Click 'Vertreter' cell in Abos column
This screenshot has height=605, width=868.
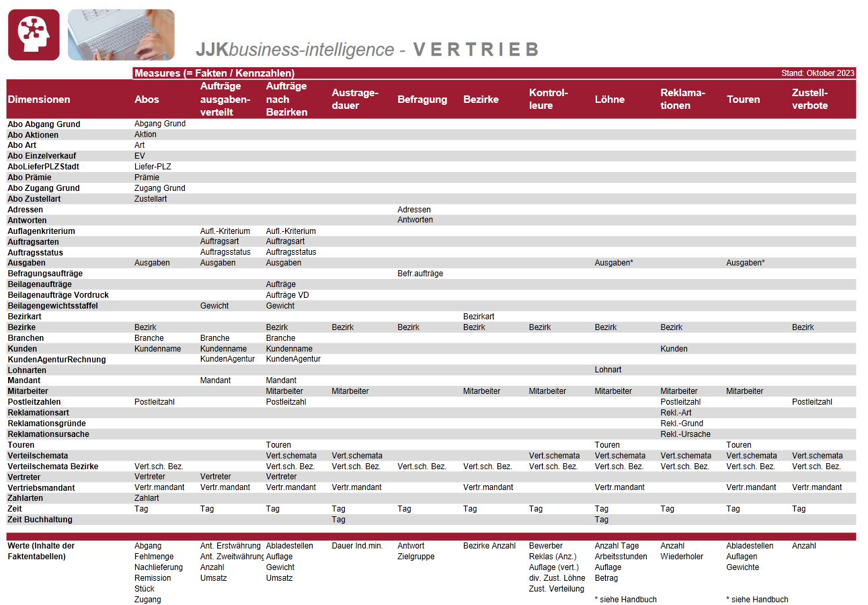point(149,477)
